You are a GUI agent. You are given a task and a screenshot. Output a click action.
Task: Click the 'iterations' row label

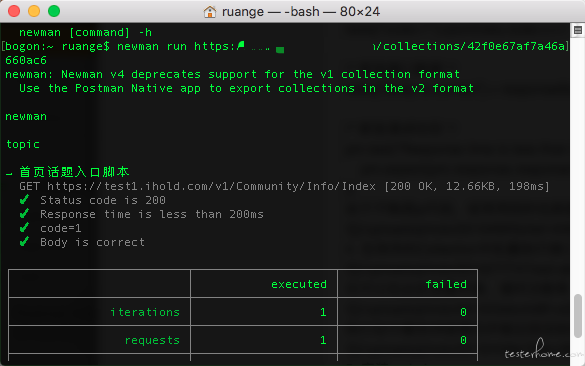[x=145, y=312]
